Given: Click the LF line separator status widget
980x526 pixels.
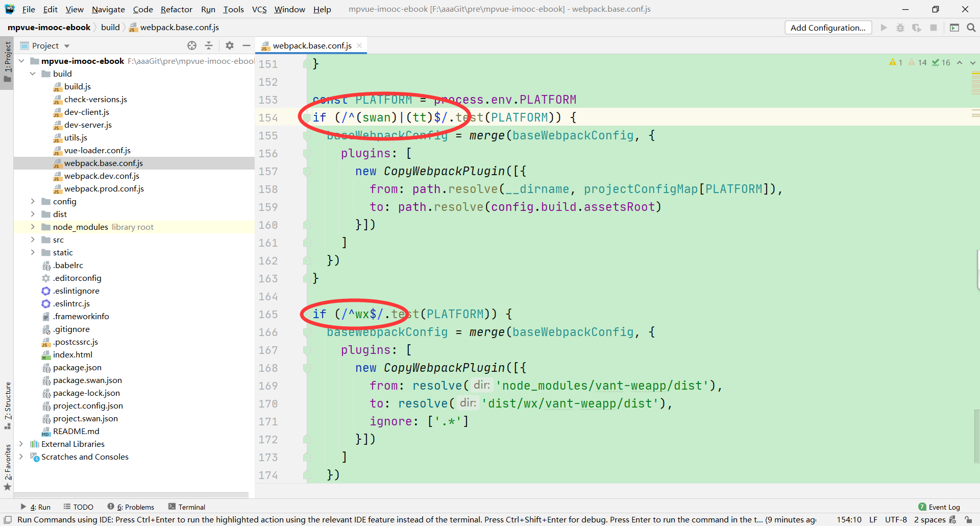Looking at the screenshot, I should pyautogui.click(x=873, y=520).
